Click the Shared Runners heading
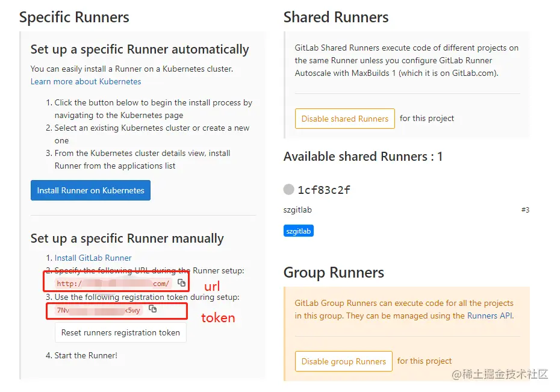This screenshot has width=560, height=392. [x=336, y=17]
